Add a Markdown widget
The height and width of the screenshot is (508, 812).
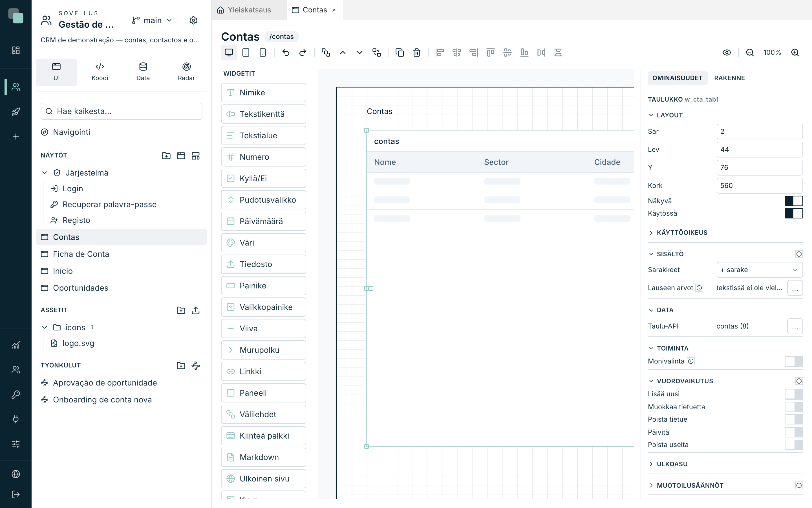pyautogui.click(x=263, y=457)
